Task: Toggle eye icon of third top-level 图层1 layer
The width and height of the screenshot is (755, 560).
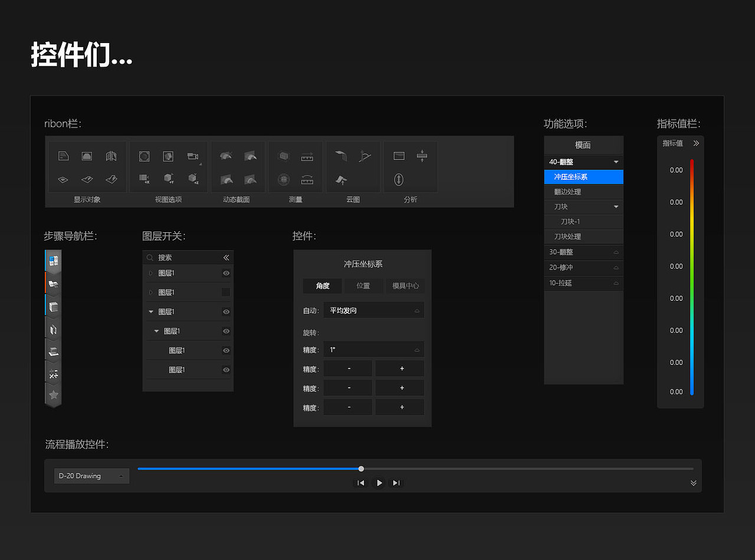Action: click(x=226, y=312)
